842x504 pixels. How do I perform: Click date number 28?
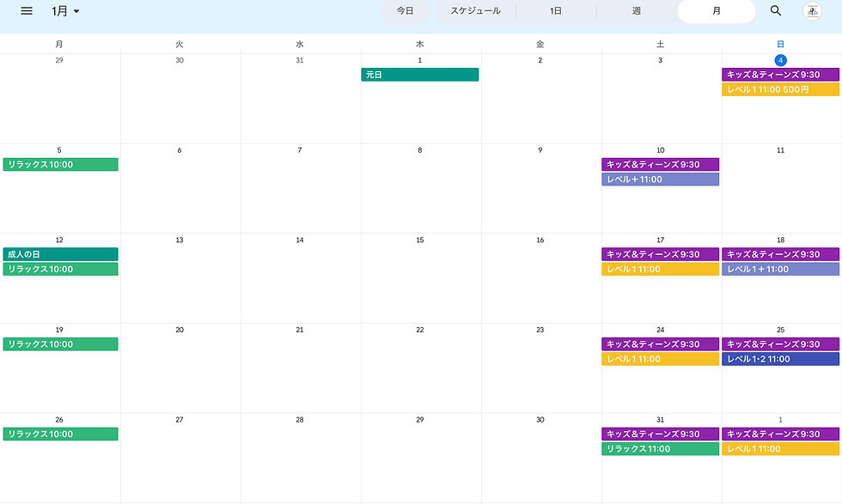300,420
